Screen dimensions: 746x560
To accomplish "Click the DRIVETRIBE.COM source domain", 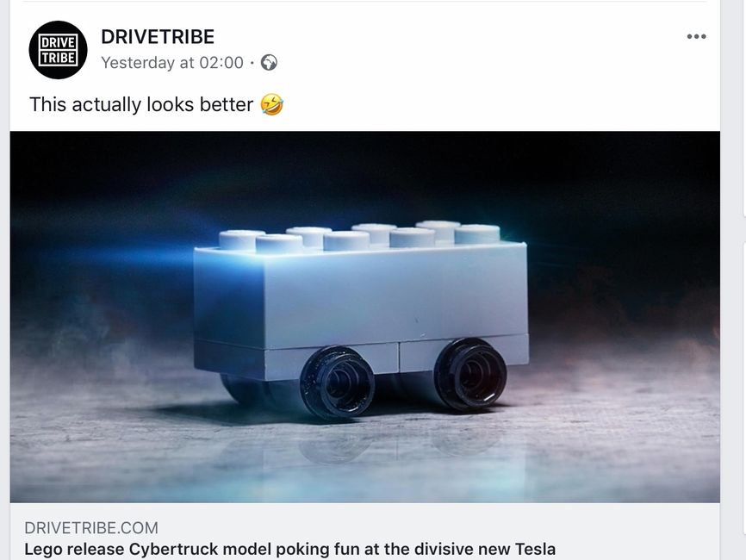I will 91,527.
